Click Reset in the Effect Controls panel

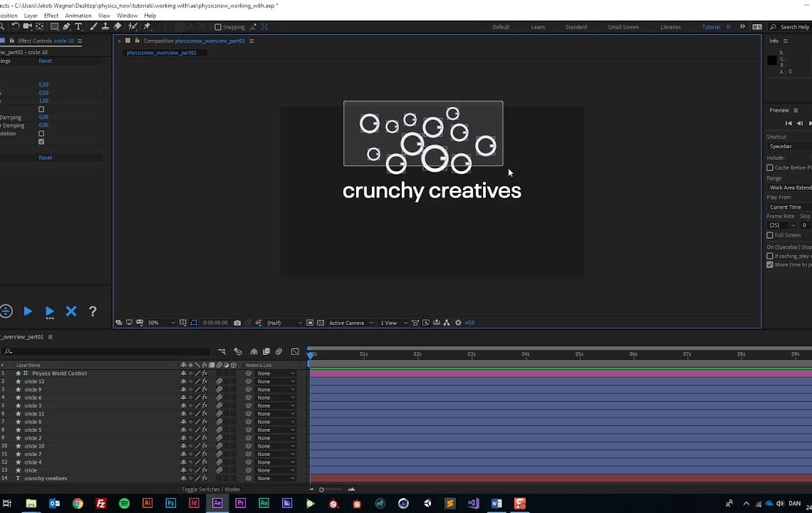click(45, 61)
